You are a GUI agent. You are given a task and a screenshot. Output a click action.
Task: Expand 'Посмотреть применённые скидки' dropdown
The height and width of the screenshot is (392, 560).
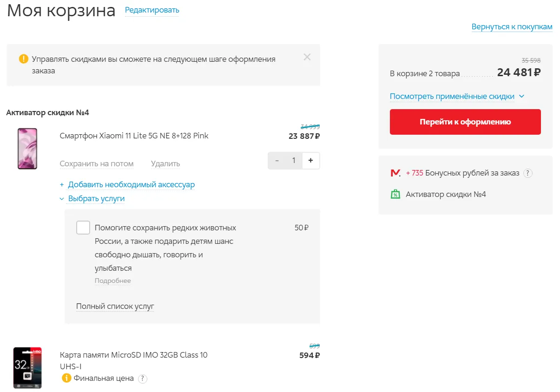[x=457, y=97]
